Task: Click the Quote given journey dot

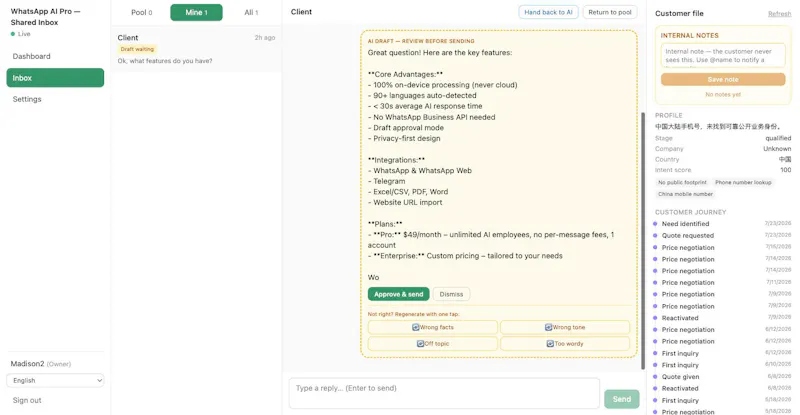Action: 655,377
